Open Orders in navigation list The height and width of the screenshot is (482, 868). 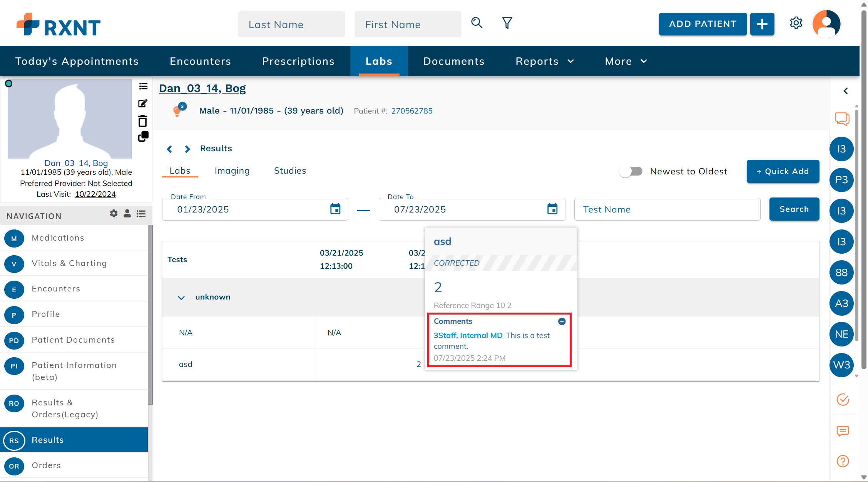(x=46, y=465)
